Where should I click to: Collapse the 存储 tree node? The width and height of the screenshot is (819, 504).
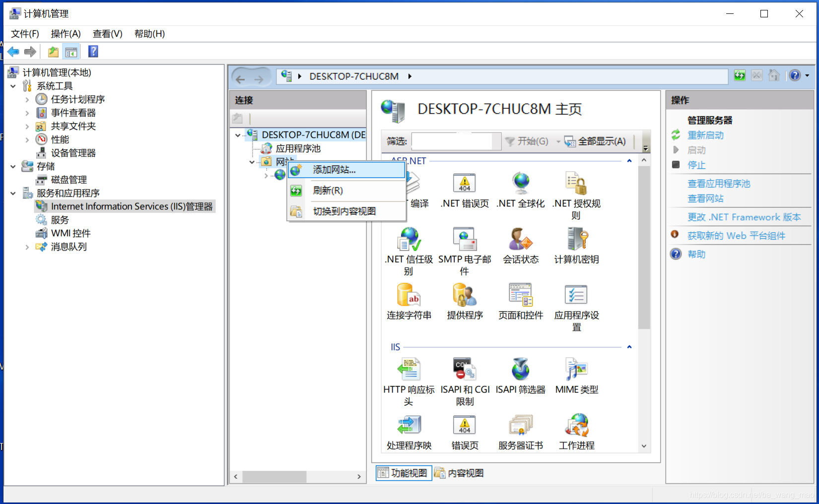point(13,167)
